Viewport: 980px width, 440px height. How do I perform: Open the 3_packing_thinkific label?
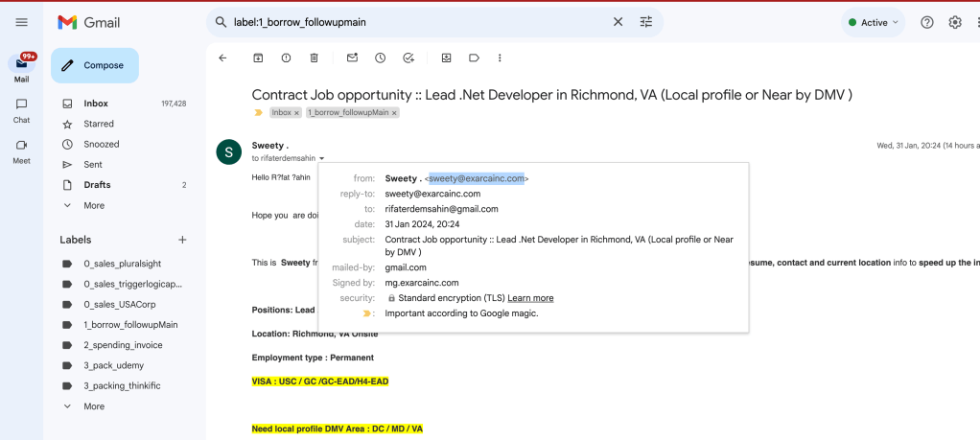pyautogui.click(x=124, y=385)
